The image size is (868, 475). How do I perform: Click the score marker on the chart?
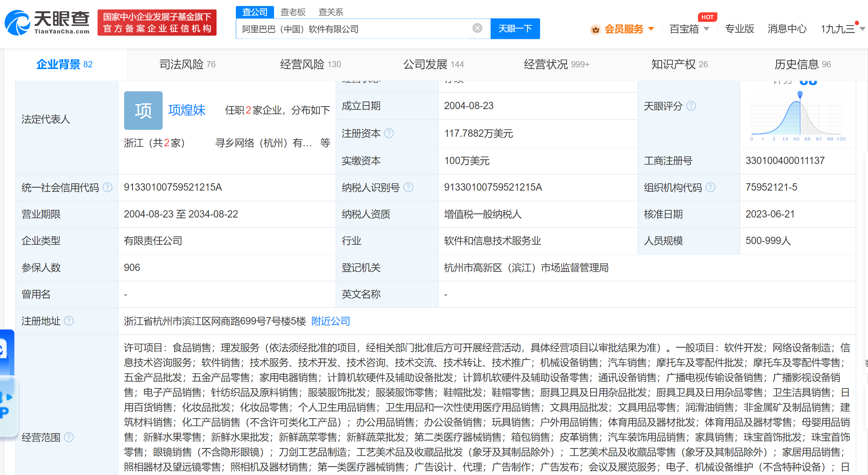pyautogui.click(x=800, y=94)
